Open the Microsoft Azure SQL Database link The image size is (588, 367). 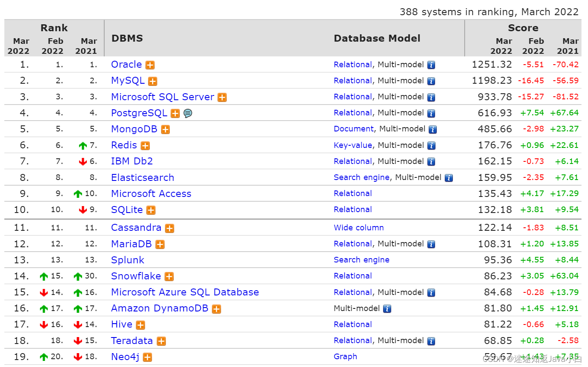[x=185, y=292]
